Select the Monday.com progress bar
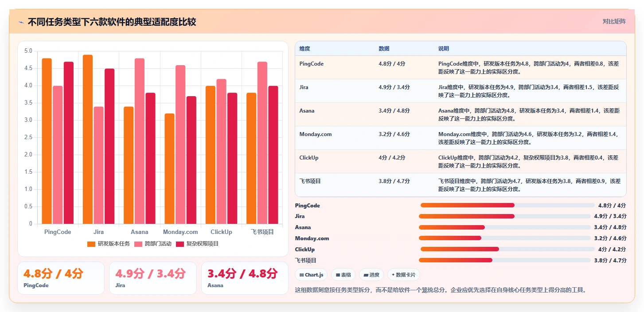 coord(505,238)
